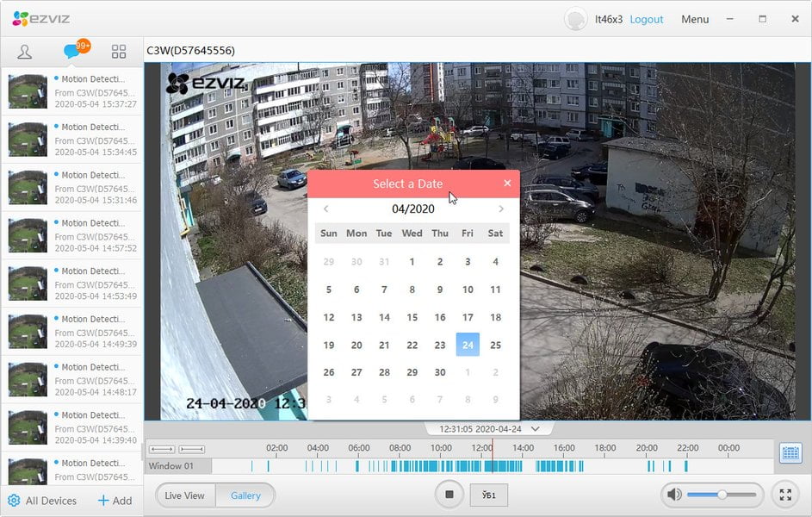
Task: Zoom out timeline with wide arrows icon
Action: (162, 449)
